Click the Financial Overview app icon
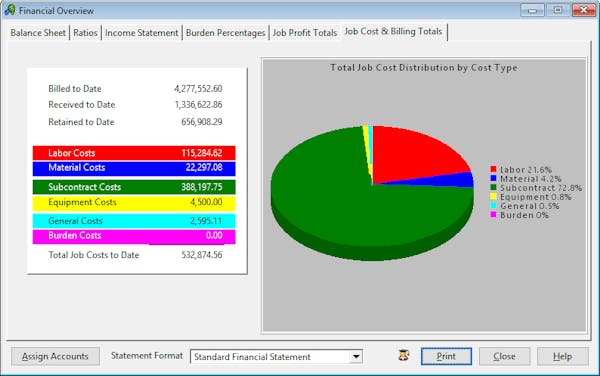This screenshot has width=600, height=376. click(x=10, y=10)
